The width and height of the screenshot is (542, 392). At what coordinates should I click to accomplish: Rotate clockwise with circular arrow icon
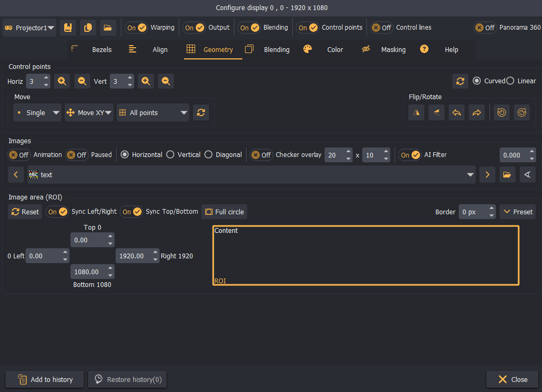[x=522, y=112]
